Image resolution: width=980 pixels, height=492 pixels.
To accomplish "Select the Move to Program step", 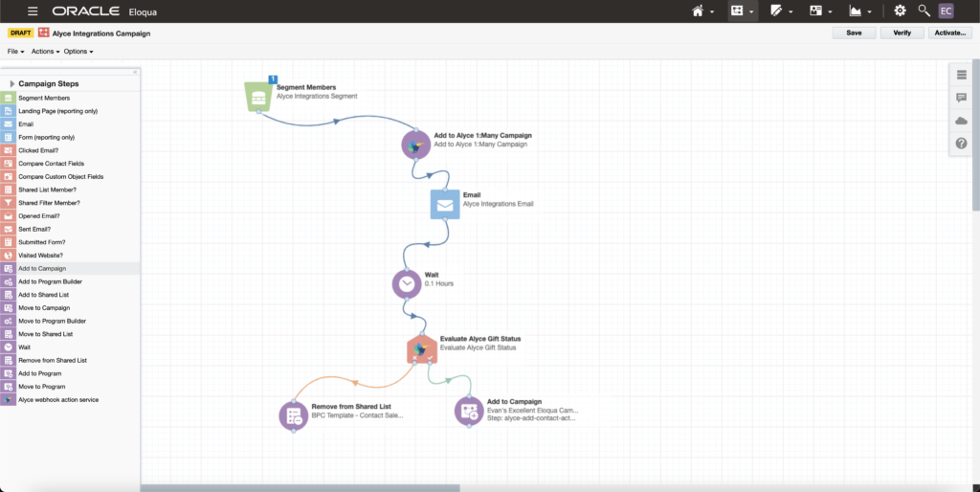I will coord(70,387).
